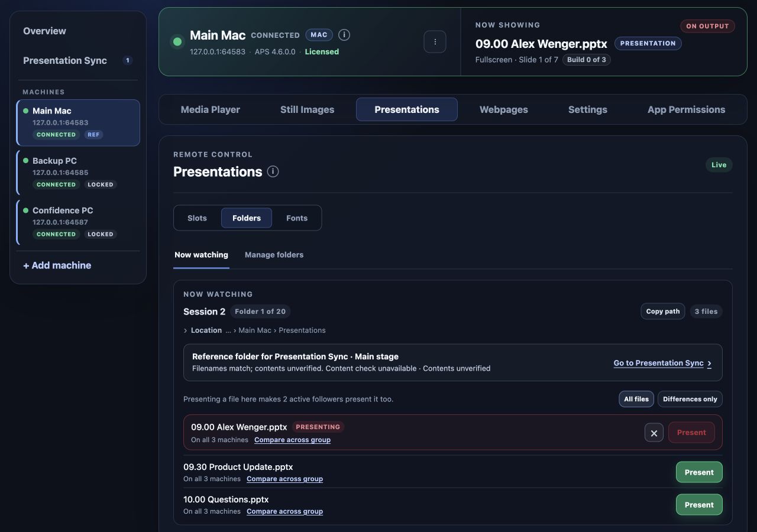Select the Presentations tab
757x532 pixels.
[x=407, y=109]
